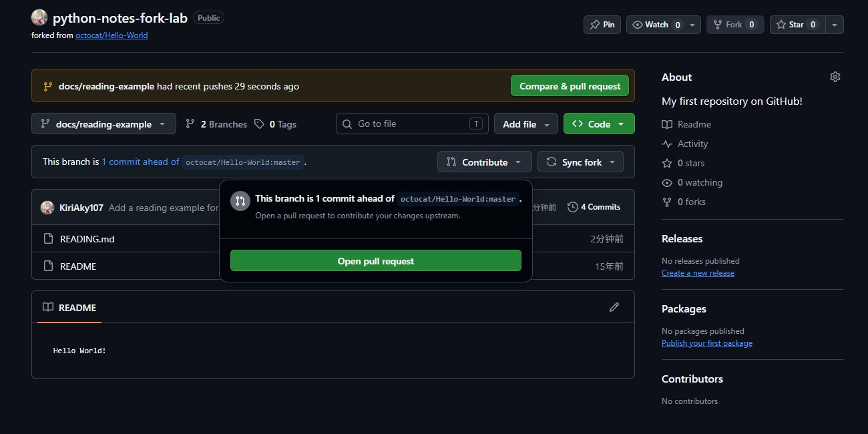Open the octocat/Hello-World upstream link

[112, 35]
